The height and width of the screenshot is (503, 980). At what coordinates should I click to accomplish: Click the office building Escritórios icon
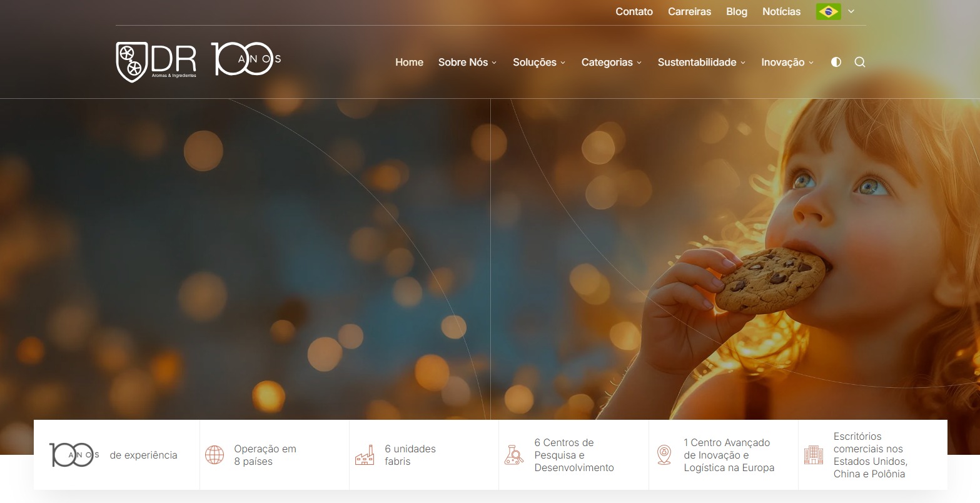point(814,455)
